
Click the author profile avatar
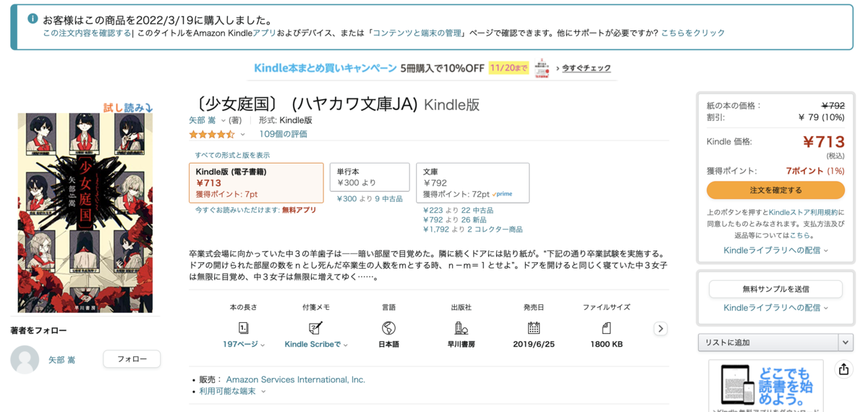pyautogui.click(x=25, y=360)
